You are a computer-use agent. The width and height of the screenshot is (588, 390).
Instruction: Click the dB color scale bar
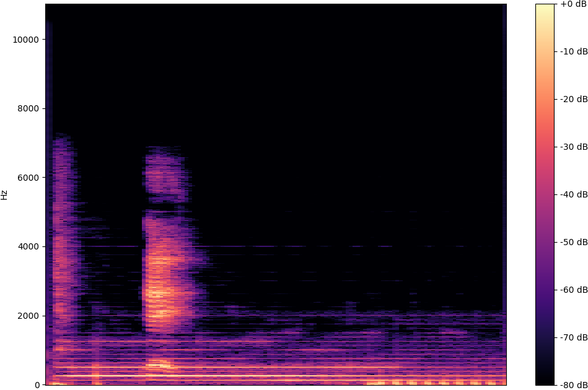click(x=545, y=194)
